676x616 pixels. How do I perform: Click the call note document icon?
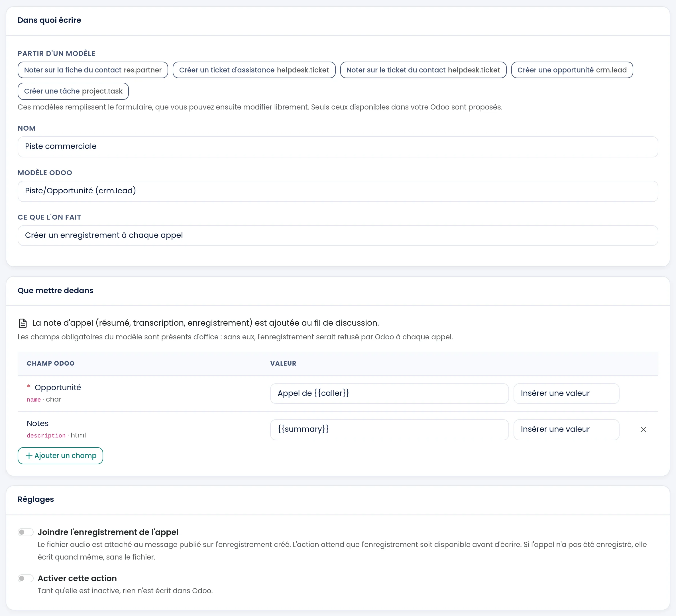click(x=23, y=323)
